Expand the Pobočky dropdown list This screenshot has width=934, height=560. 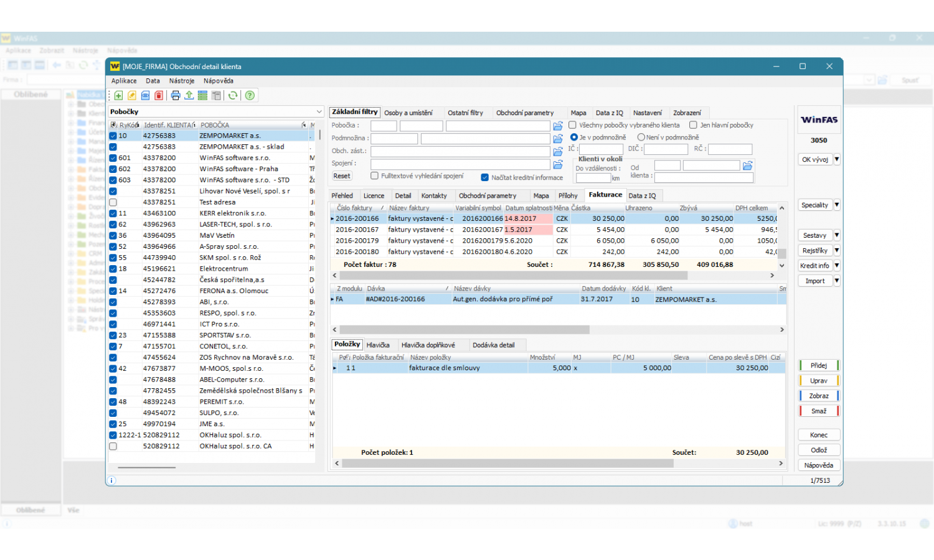pos(319,112)
